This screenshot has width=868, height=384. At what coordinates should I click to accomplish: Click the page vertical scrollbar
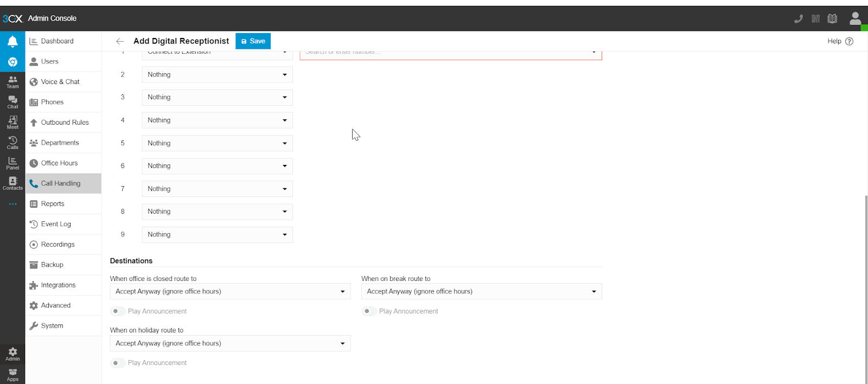point(865,287)
